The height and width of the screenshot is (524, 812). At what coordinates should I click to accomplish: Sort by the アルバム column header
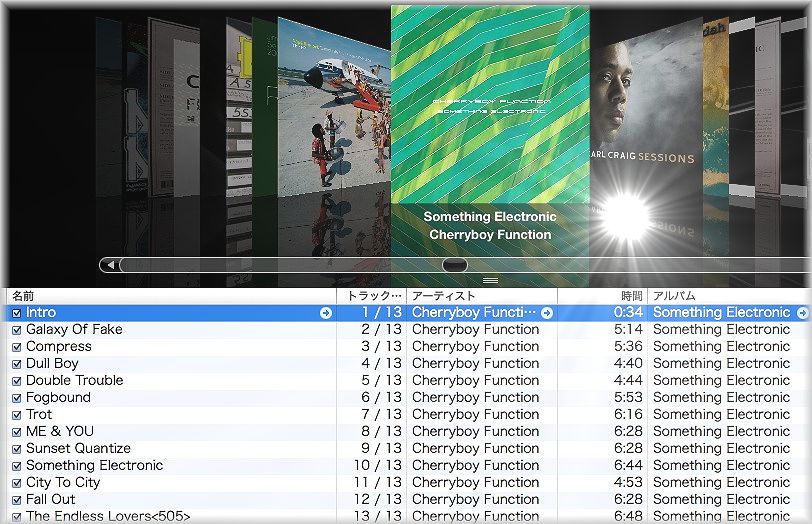(730, 296)
